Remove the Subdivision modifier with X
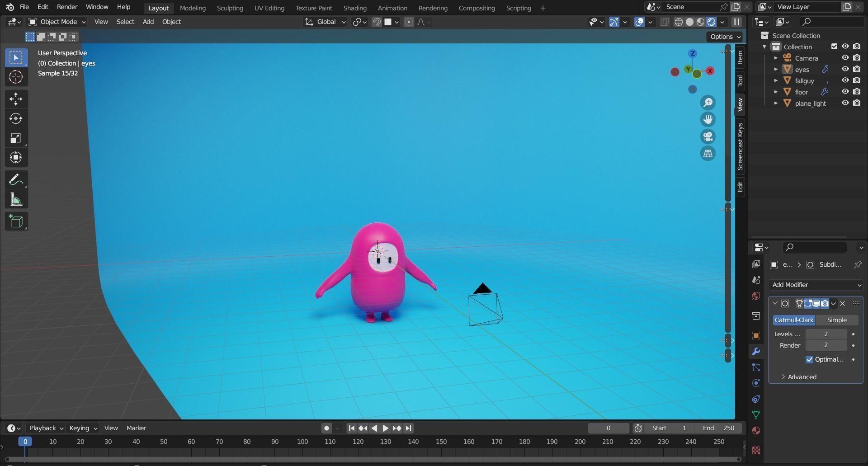 tap(842, 303)
